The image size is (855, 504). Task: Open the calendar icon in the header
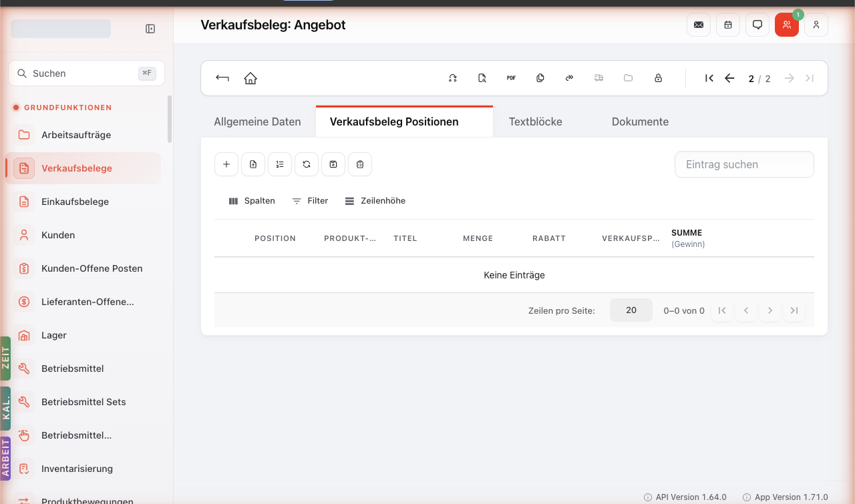coord(728,25)
